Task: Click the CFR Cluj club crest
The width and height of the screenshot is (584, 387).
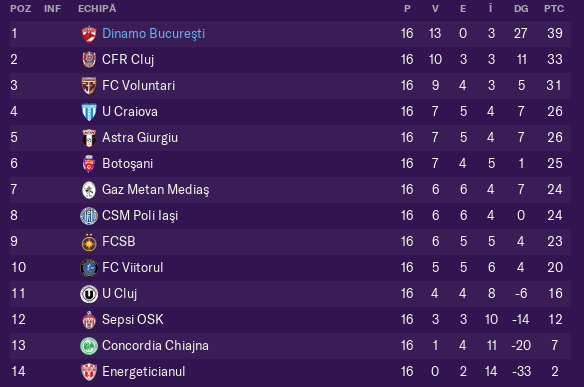Action: click(x=89, y=60)
